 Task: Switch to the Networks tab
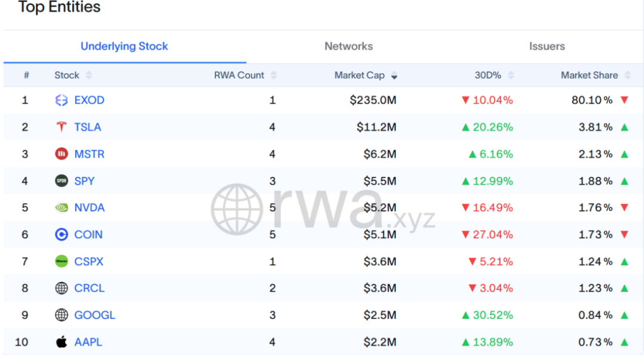349,46
